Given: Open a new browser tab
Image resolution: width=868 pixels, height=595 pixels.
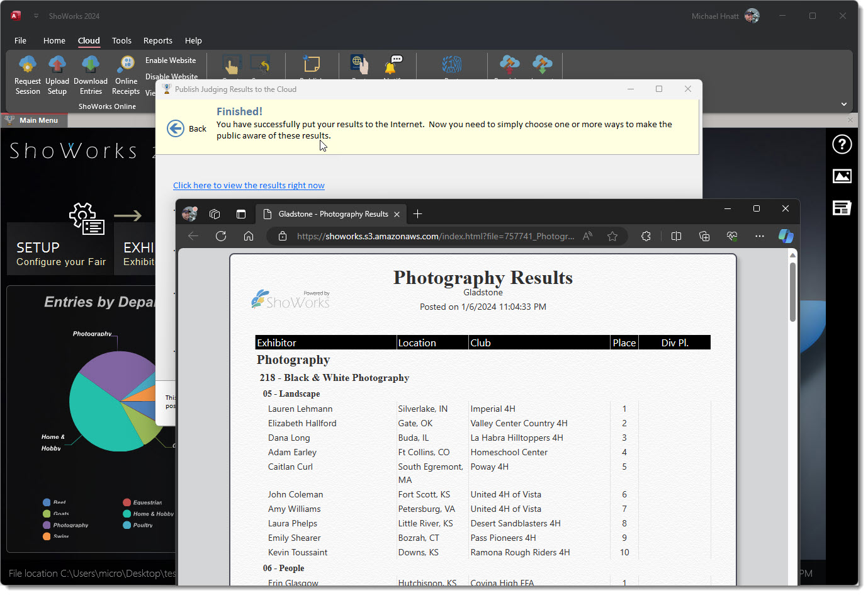Looking at the screenshot, I should pos(417,214).
